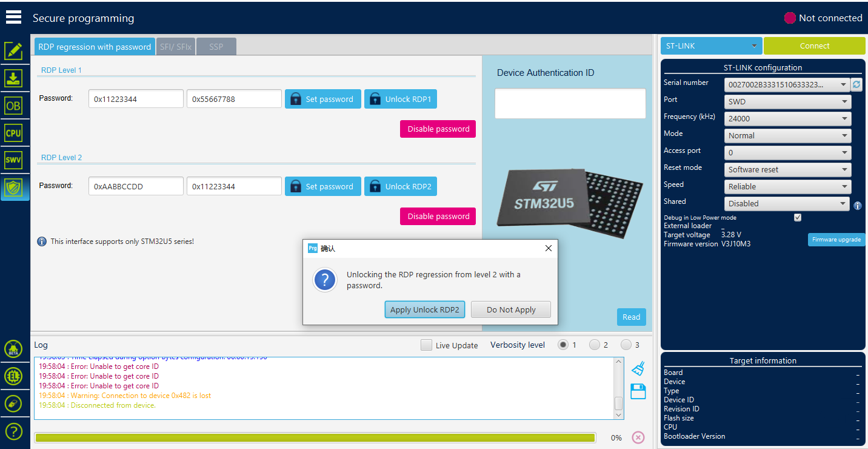Click the green progress bar
The height and width of the screenshot is (449, 868).
(315, 437)
